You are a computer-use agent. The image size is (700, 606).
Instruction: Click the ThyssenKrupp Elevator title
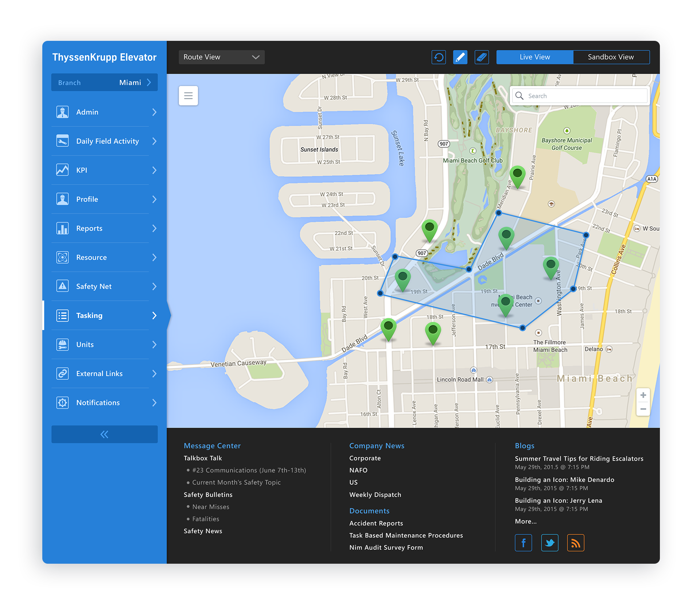(104, 57)
